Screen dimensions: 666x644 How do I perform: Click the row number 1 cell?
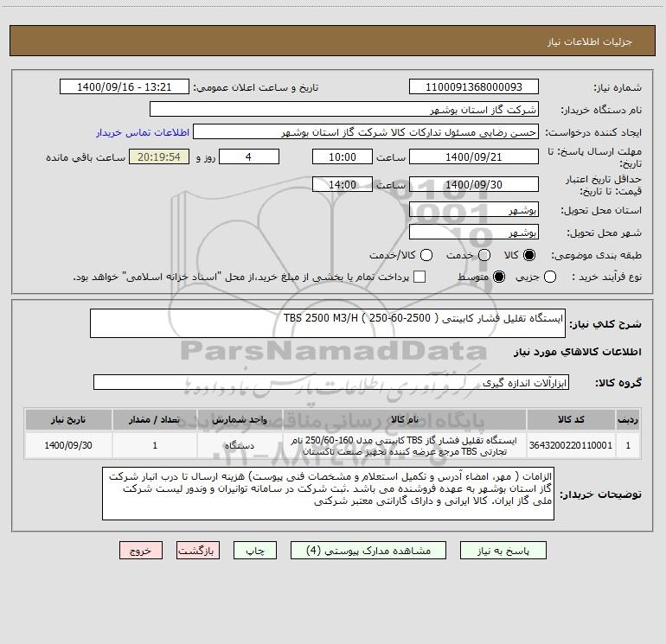628,445
